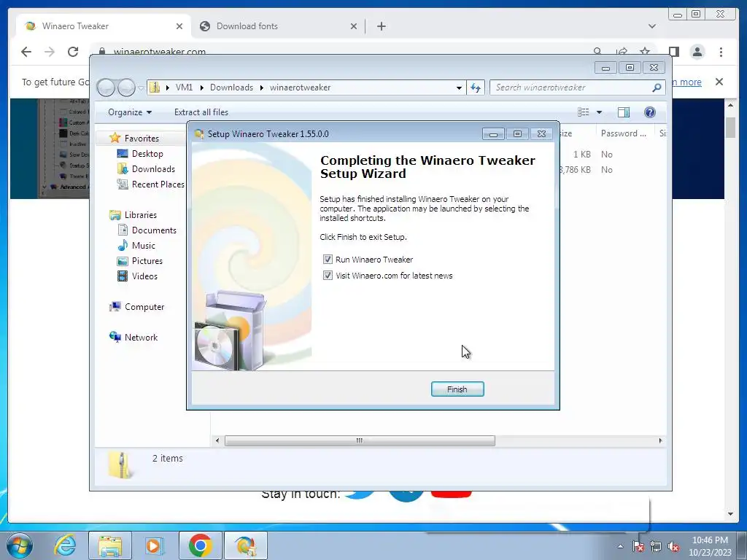This screenshot has width=747, height=560.
Task: Open Pictures library
Action: click(x=147, y=261)
